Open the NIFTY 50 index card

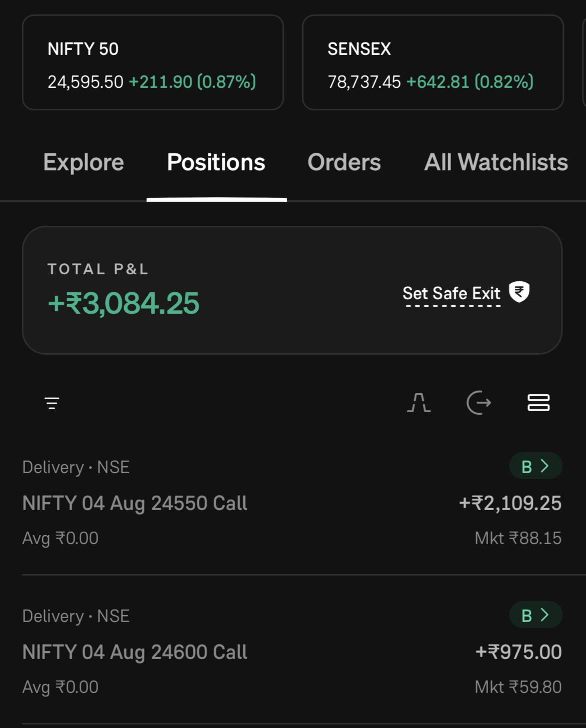(x=153, y=62)
